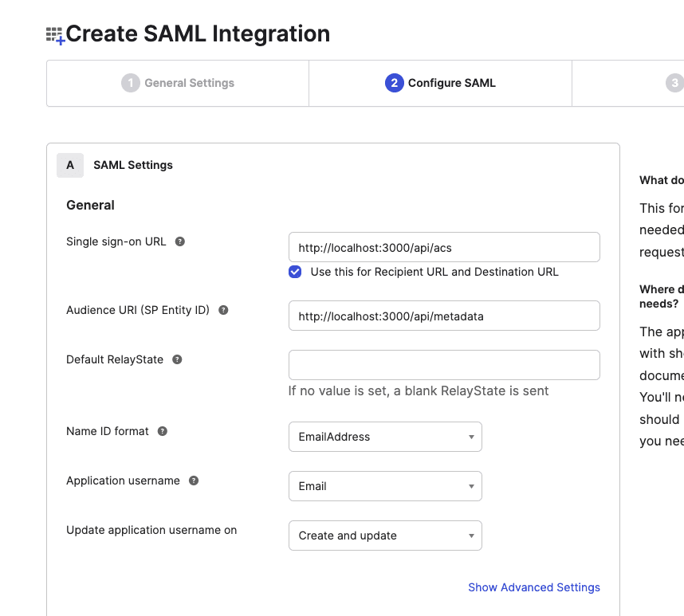
Task: Click the empty Default RelayState field
Action: pyautogui.click(x=443, y=365)
